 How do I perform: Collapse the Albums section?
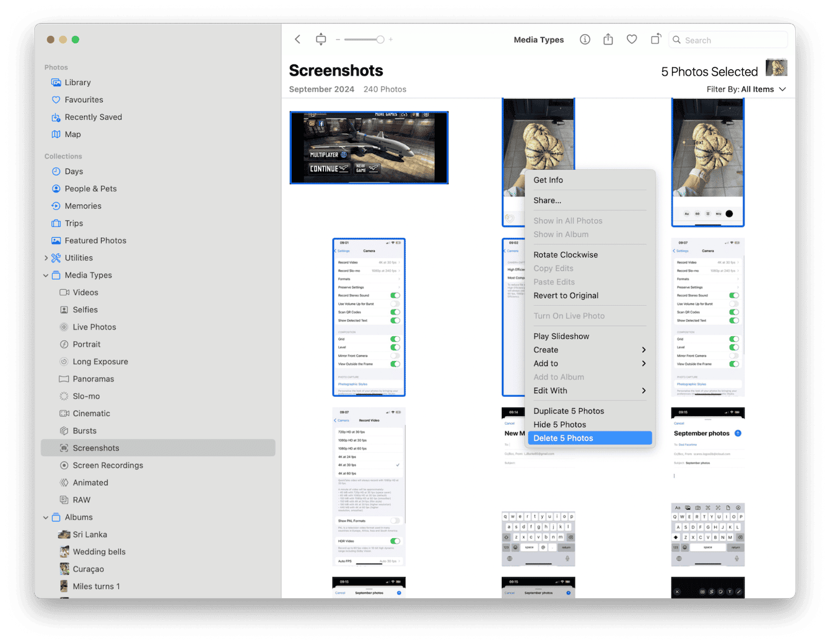tap(46, 517)
